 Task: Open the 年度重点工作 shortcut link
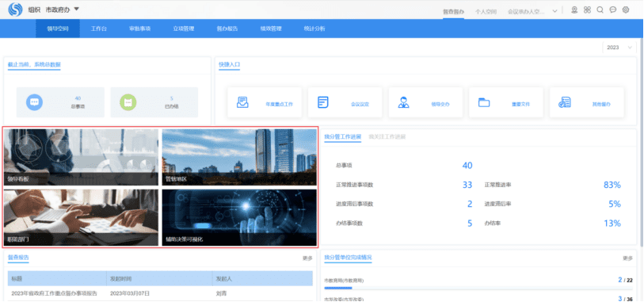point(280,105)
